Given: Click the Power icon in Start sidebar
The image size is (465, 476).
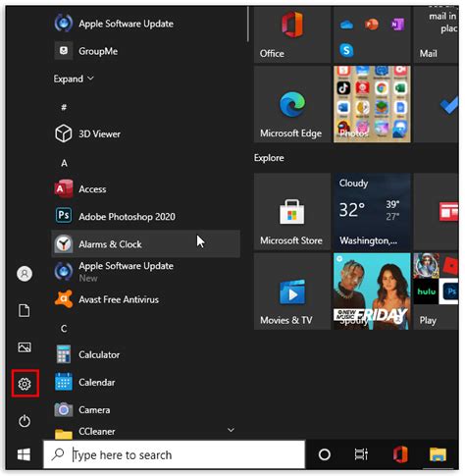Looking at the screenshot, I should click(25, 421).
